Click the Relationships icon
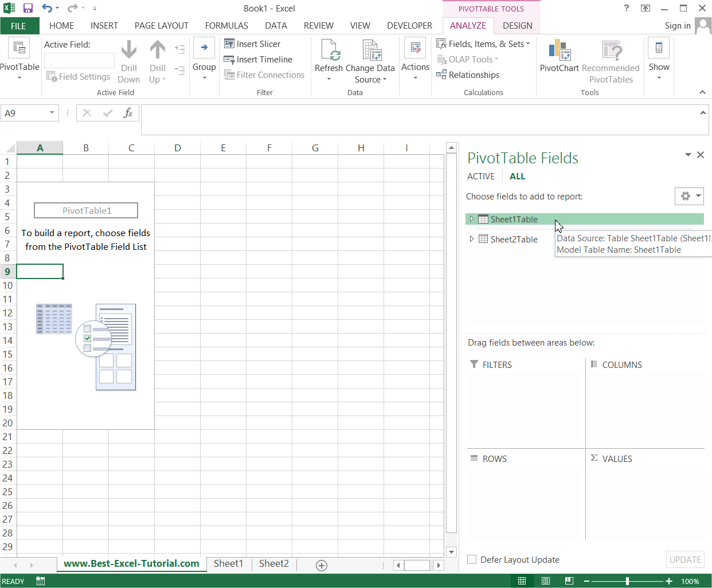Screen dimensions: 712x588 (441, 75)
